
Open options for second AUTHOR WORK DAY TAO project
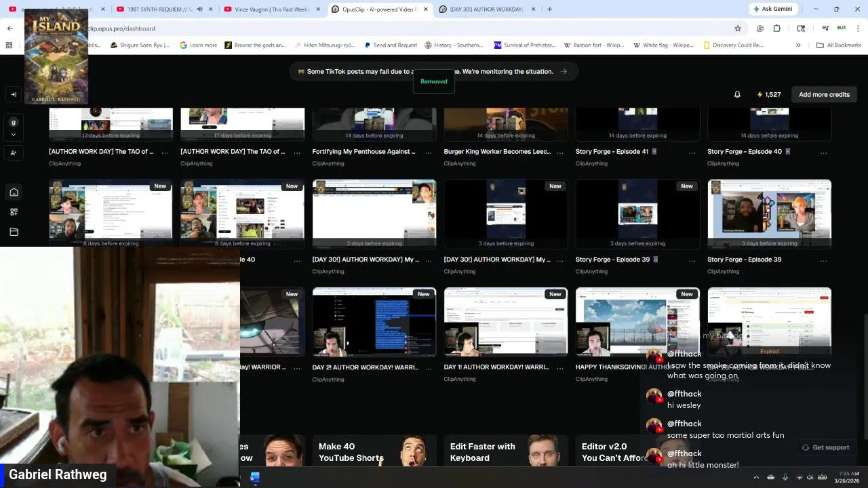coord(296,152)
